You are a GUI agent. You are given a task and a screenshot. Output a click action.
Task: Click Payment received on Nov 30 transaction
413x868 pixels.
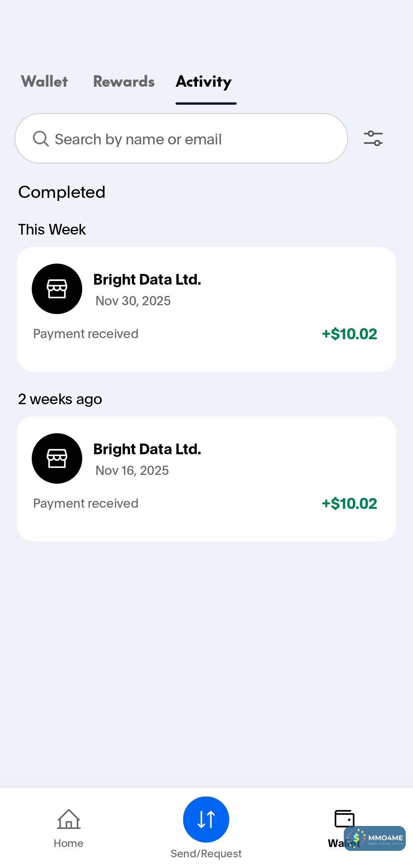pos(86,334)
